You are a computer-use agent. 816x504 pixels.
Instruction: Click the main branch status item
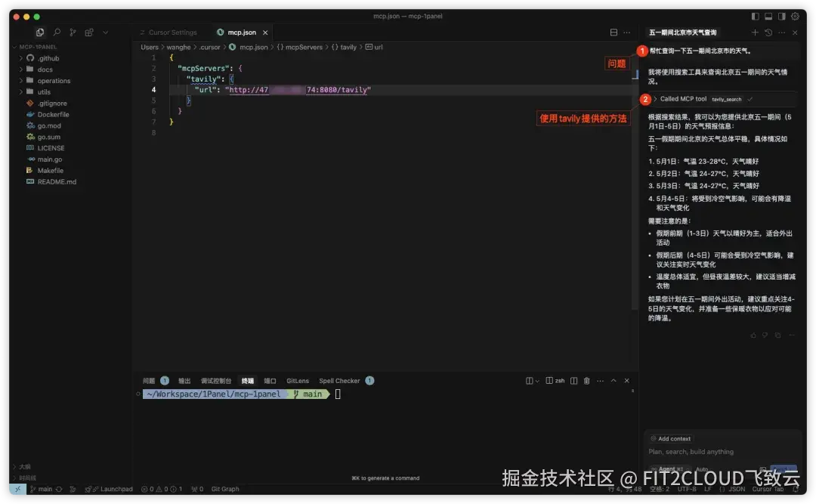(41, 490)
